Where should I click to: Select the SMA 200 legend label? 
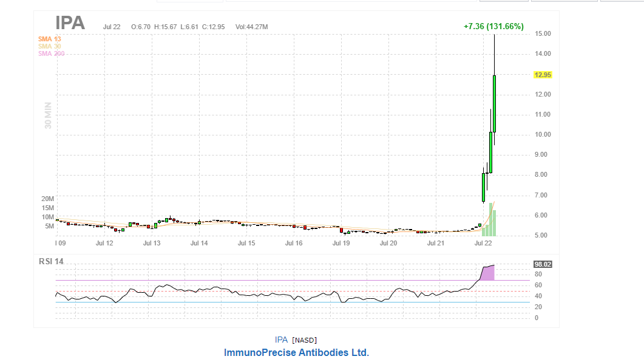(51, 53)
